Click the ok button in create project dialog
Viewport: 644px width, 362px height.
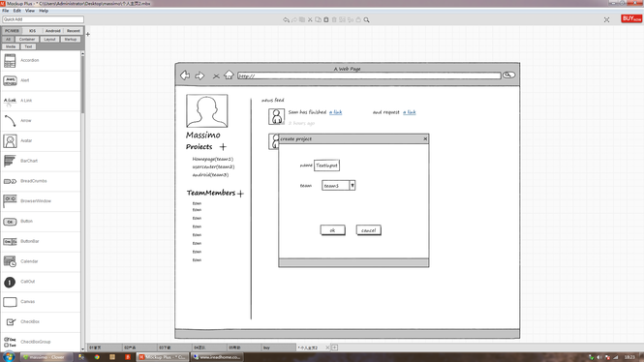(x=333, y=230)
